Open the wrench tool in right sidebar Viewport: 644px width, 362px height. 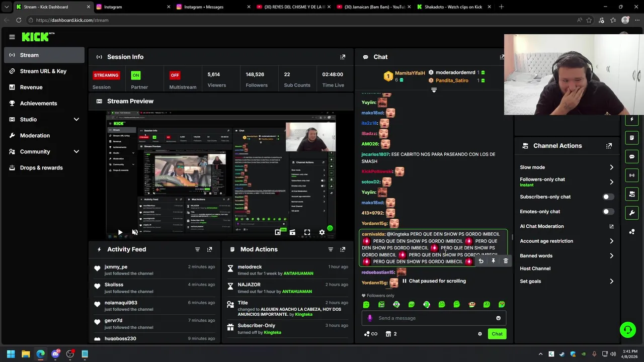[x=632, y=213]
